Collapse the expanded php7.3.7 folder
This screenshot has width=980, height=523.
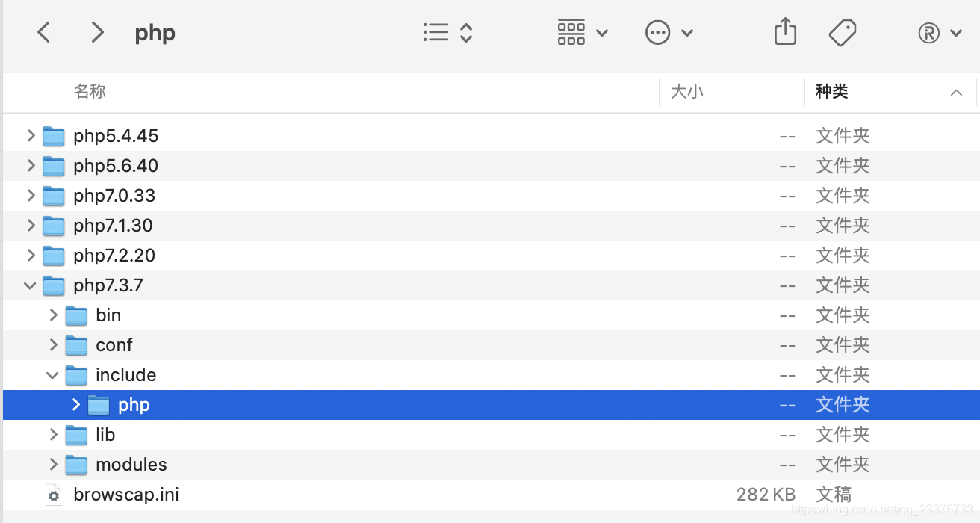coord(29,285)
